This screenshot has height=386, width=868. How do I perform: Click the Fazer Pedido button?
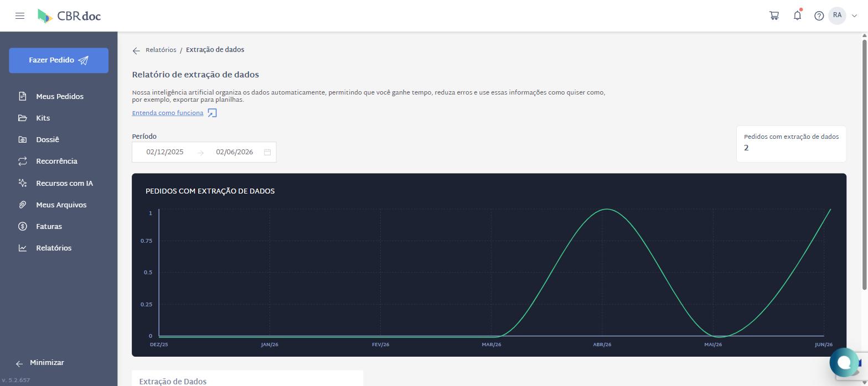click(59, 60)
